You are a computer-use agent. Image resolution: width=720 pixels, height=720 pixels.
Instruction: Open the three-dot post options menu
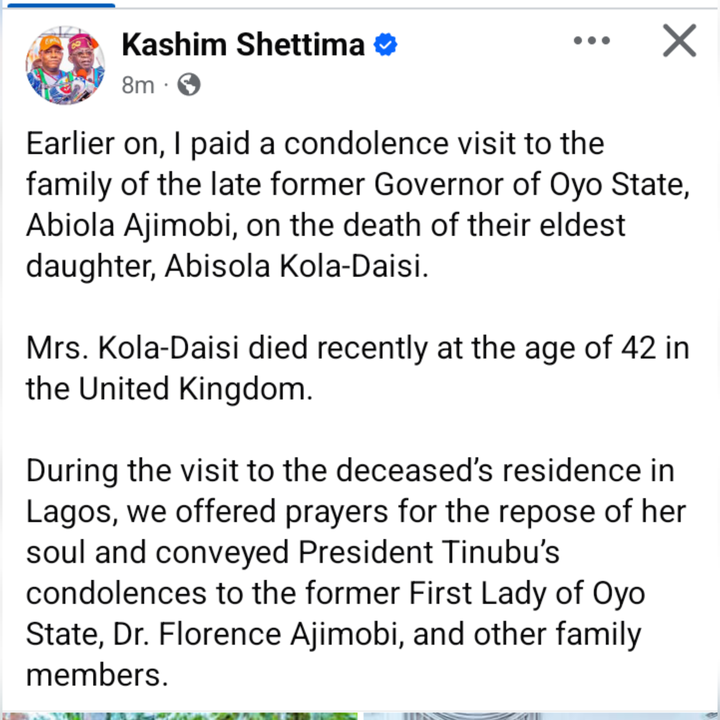pyautogui.click(x=591, y=40)
